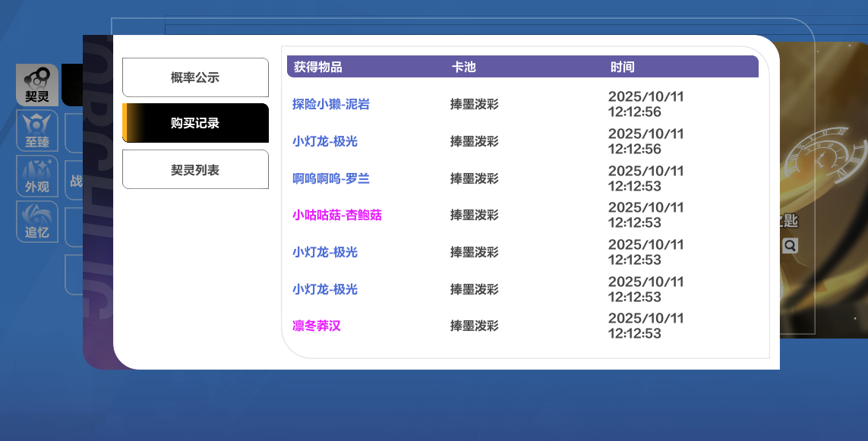Click the 12:12:56 timestamp of the first record
This screenshot has width=868, height=441.
(x=635, y=112)
